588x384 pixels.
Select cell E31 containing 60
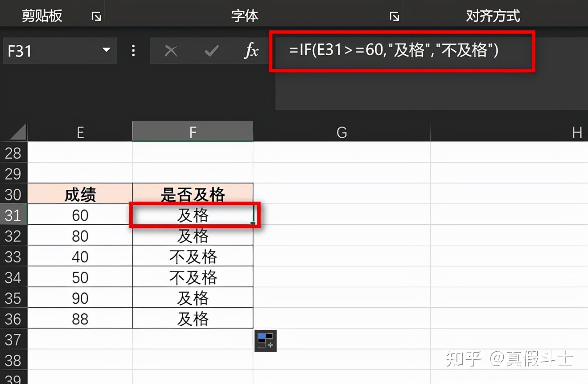click(x=79, y=215)
